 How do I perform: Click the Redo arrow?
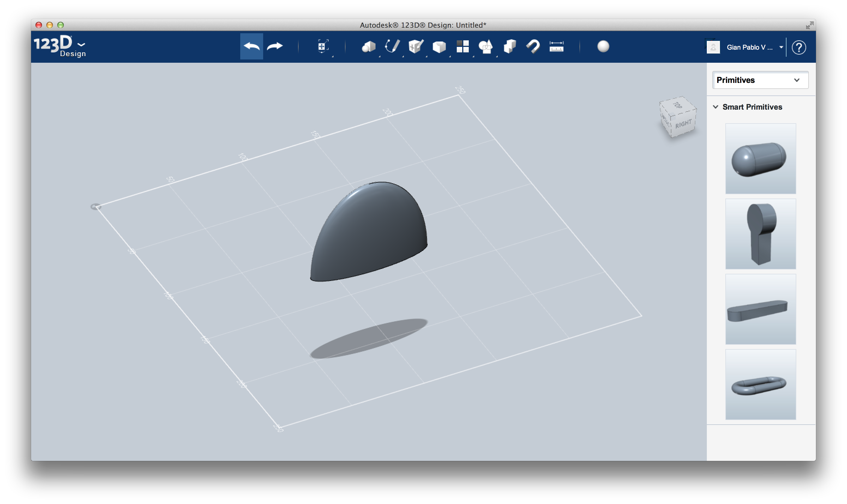click(275, 46)
